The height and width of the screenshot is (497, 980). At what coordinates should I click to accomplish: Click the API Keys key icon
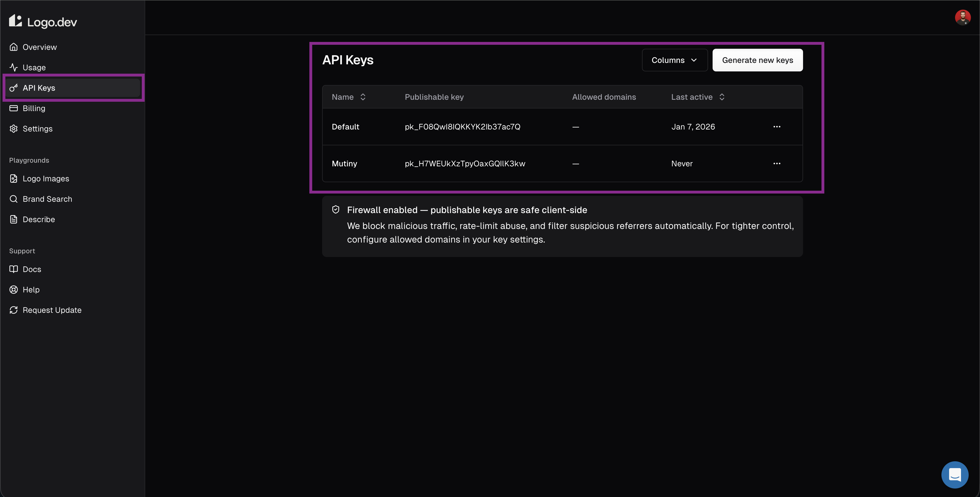point(14,88)
